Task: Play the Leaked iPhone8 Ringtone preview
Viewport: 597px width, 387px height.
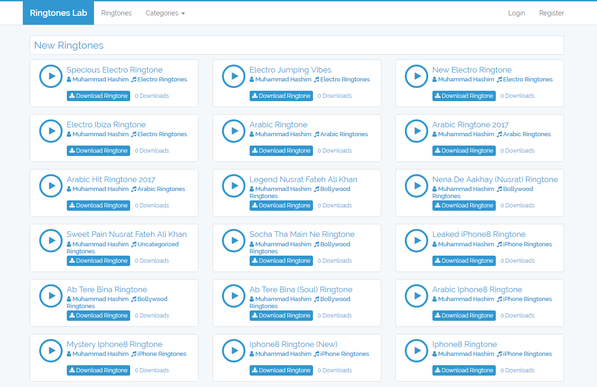Action: 416,241
